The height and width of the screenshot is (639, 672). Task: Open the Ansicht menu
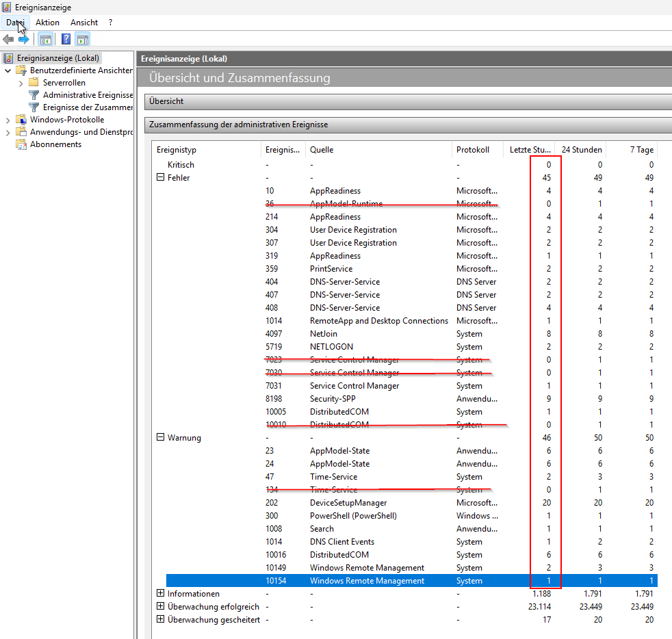[x=84, y=23]
